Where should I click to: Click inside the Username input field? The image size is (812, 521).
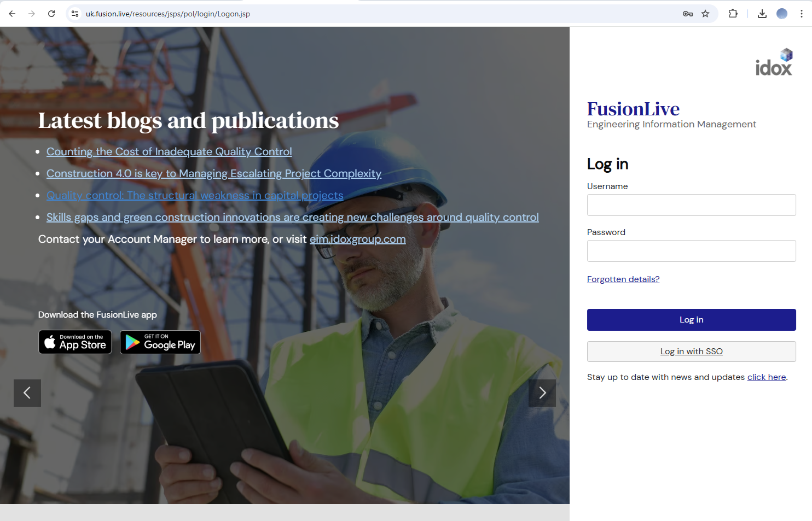pos(691,205)
